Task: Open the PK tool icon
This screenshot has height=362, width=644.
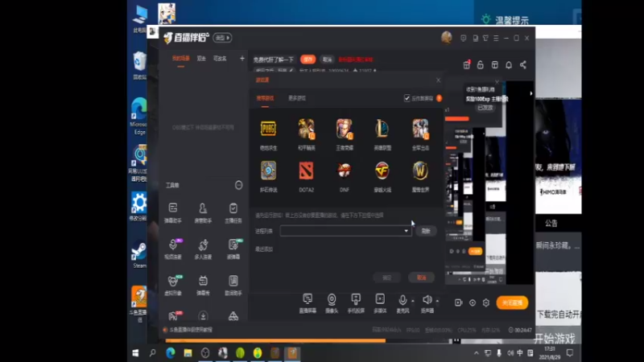Action: 174,315
